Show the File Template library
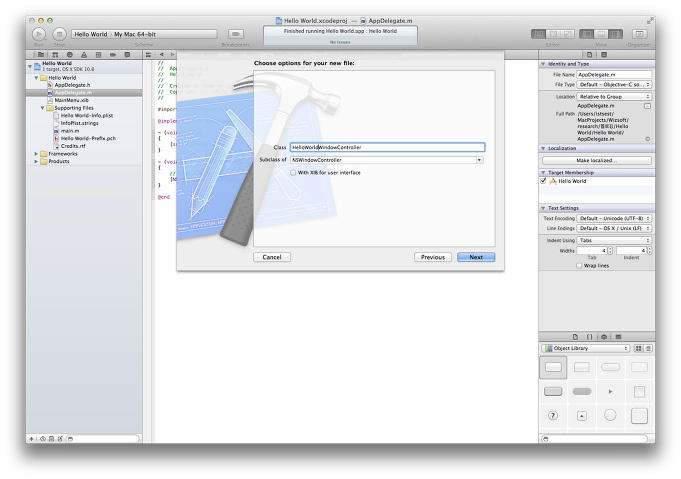This screenshot has height=479, width=681. pyautogui.click(x=575, y=337)
